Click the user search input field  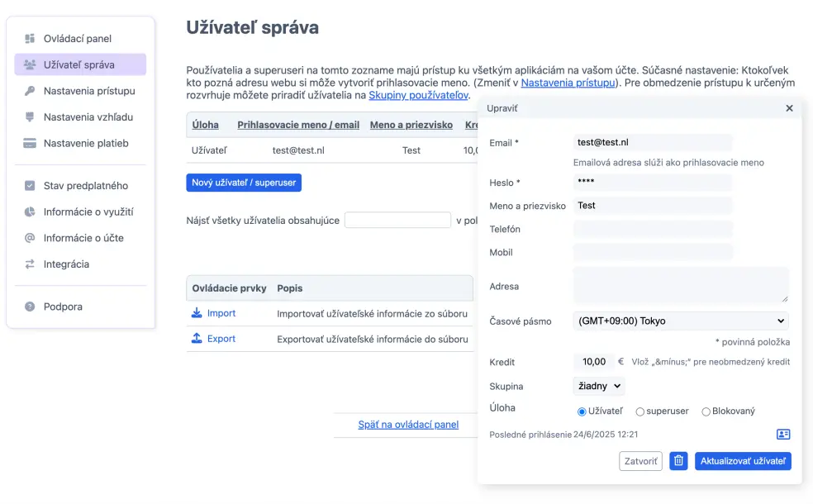click(x=397, y=219)
